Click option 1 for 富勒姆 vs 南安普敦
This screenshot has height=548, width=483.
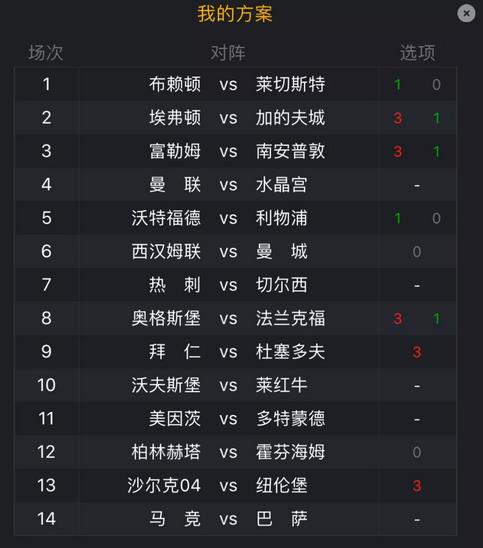pos(436,152)
